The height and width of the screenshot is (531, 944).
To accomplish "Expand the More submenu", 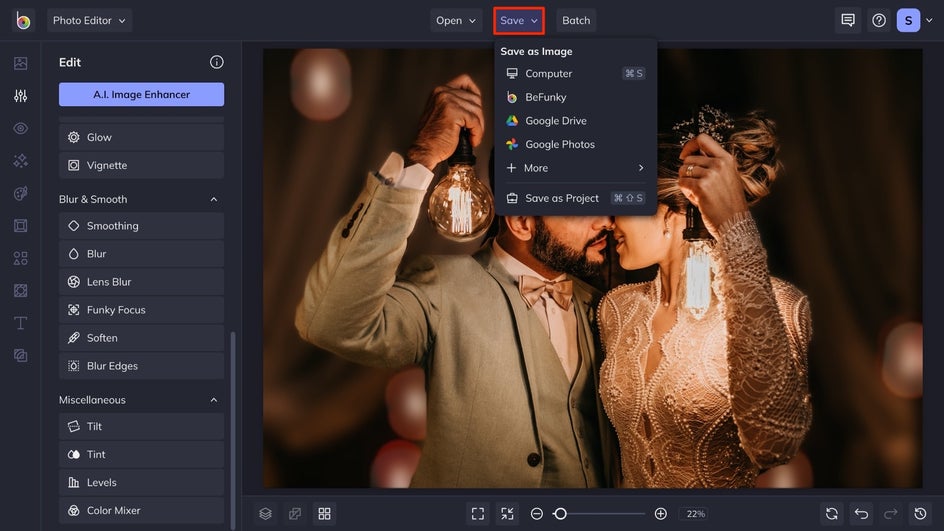I will coord(575,168).
